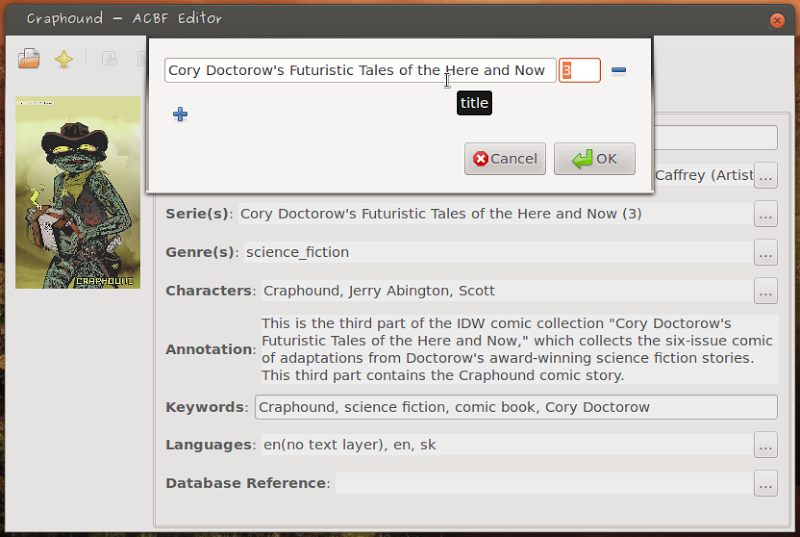
Task: Click the 'science_fiction' genre value
Action: (297, 252)
